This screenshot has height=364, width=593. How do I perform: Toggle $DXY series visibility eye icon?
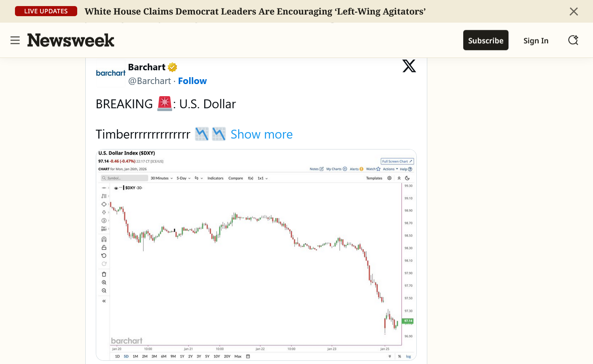tap(116, 188)
